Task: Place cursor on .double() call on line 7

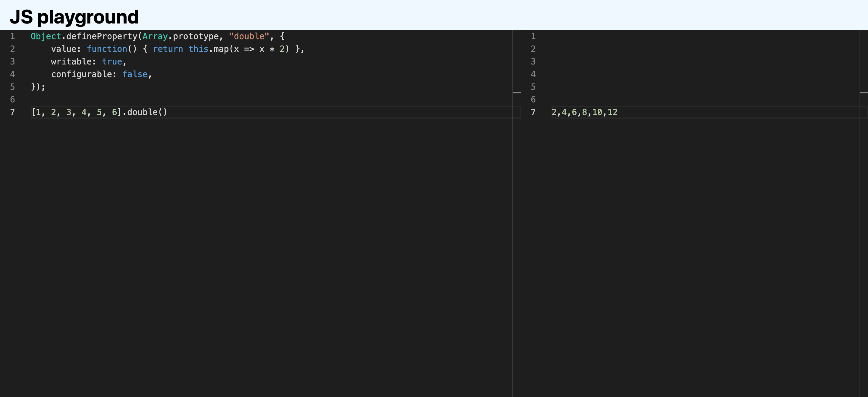Action: click(x=142, y=112)
